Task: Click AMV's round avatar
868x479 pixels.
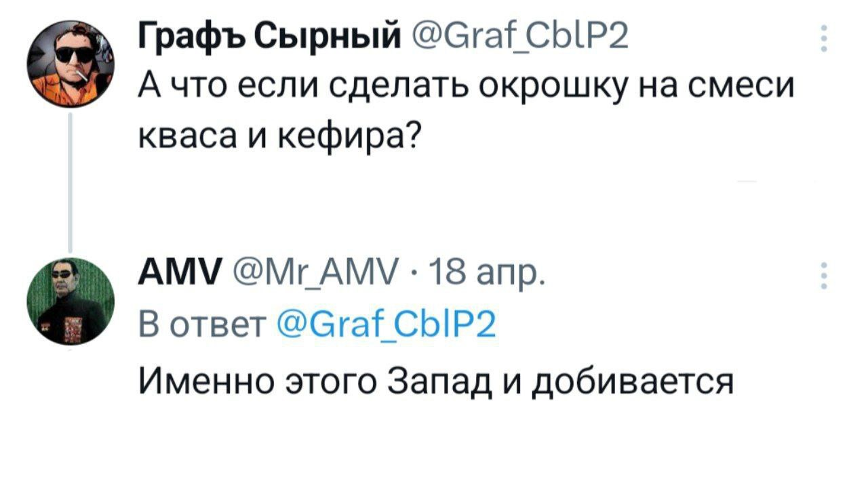Action: [x=71, y=301]
